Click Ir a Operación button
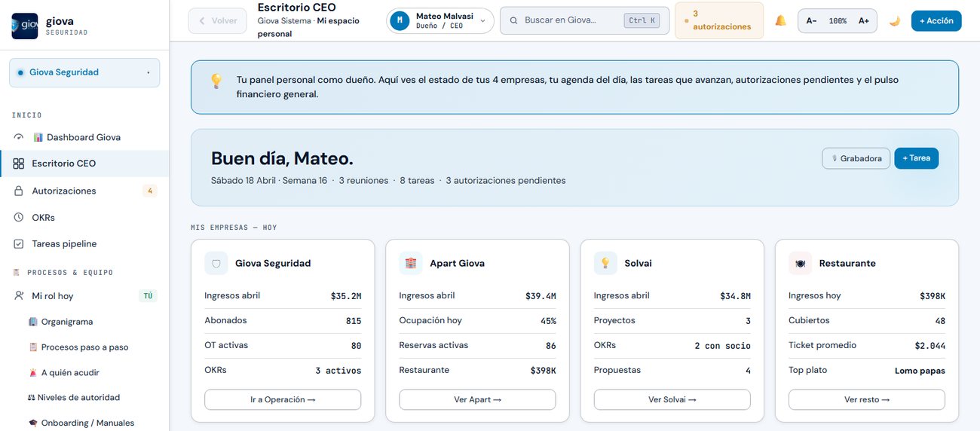 click(283, 399)
